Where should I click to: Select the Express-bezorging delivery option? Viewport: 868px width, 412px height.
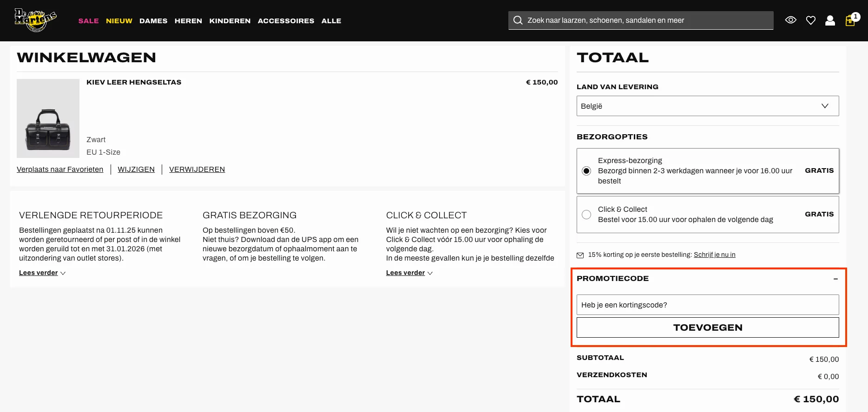(586, 171)
